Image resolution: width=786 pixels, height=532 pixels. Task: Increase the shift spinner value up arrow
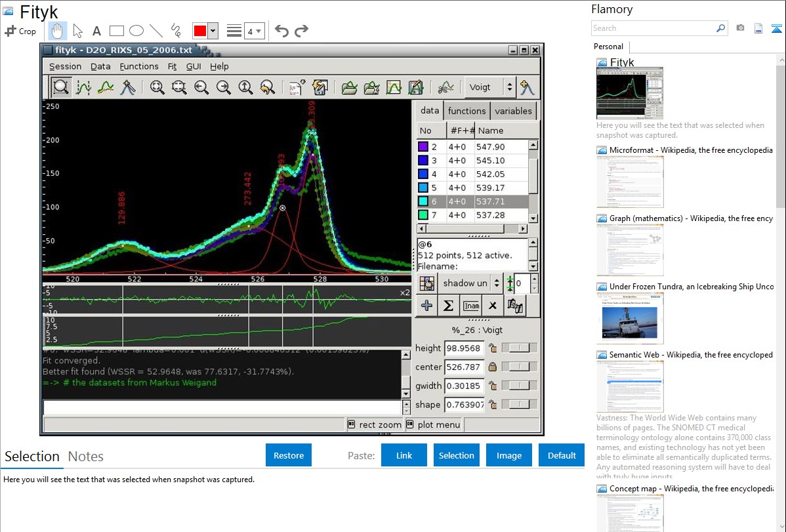tap(534, 278)
